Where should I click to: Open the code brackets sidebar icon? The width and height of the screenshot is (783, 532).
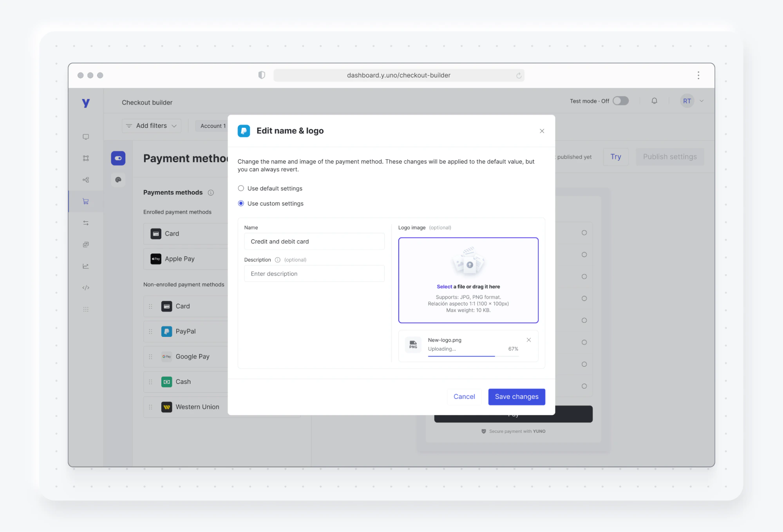86,288
